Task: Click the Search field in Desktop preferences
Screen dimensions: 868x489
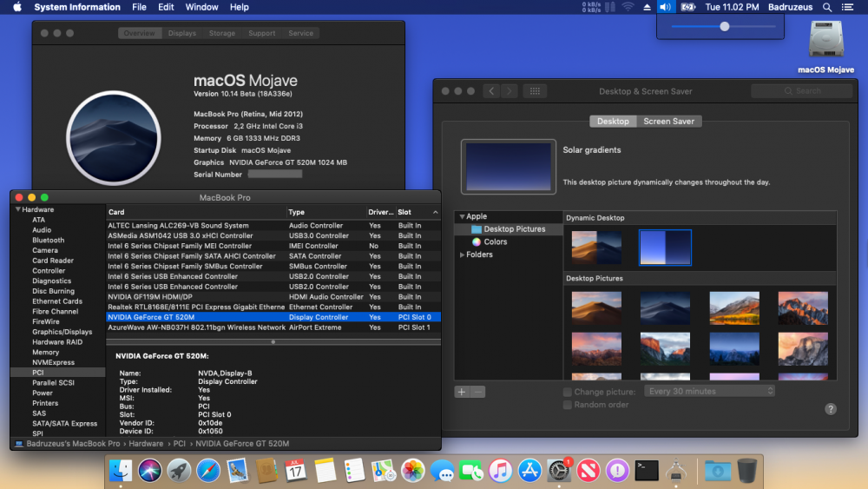Action: click(801, 91)
